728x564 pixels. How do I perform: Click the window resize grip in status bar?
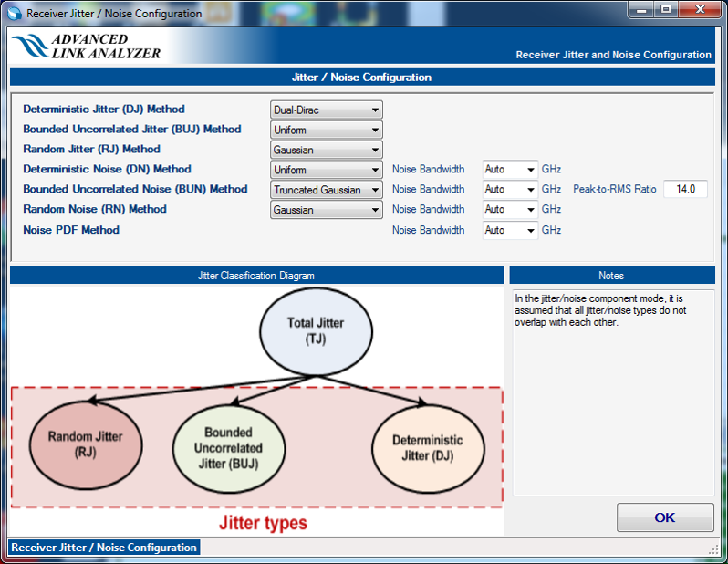click(x=713, y=549)
